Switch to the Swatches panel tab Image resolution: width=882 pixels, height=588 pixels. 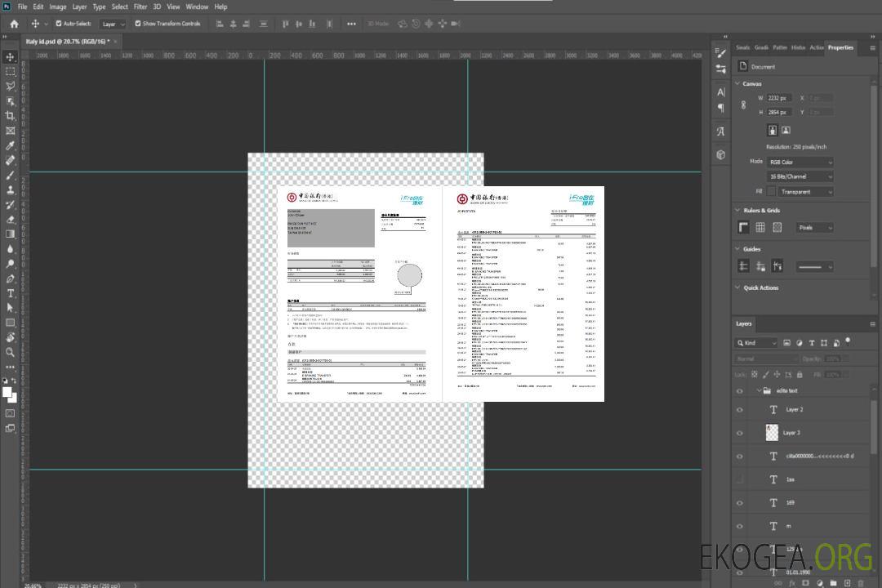[x=742, y=47]
